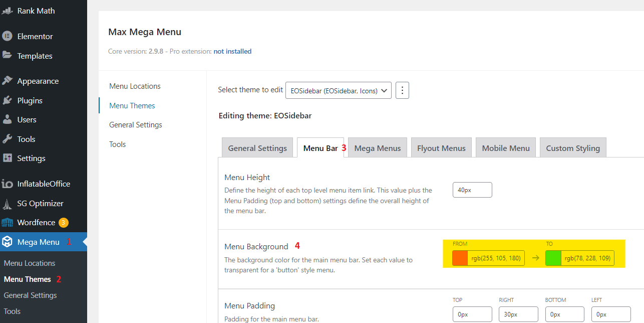
Task: Open the InflatableOffice menu
Action: click(44, 184)
